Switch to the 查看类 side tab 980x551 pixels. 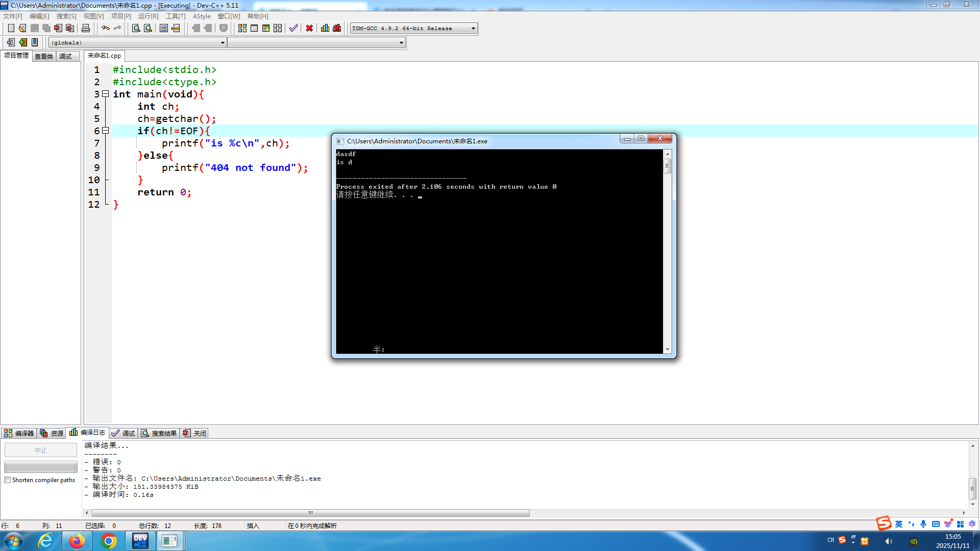pyautogui.click(x=44, y=56)
